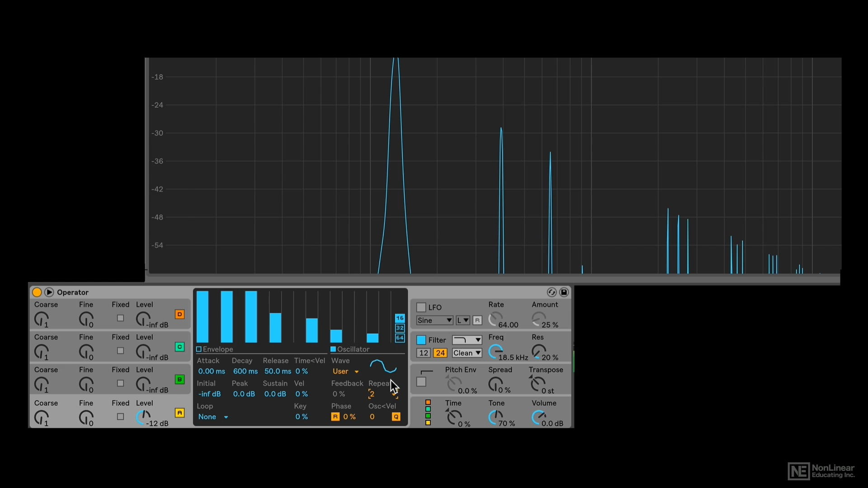Click the Transpose knob at 0 st

pos(538,385)
